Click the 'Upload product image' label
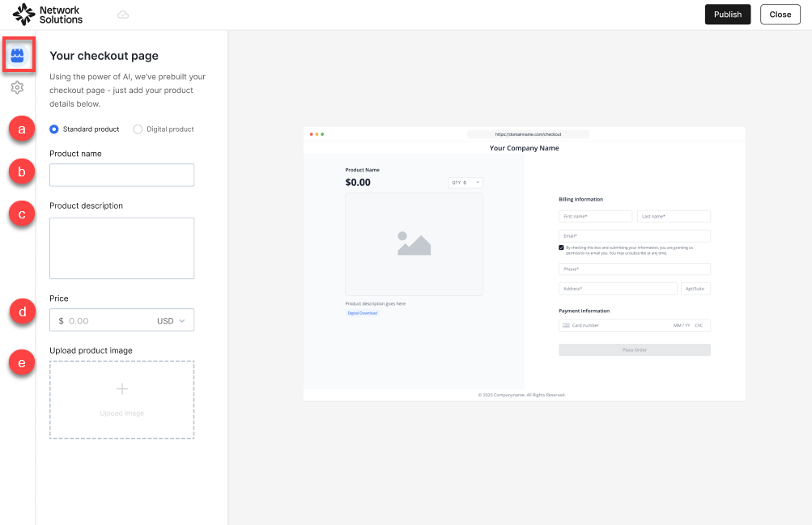812x525 pixels. coord(91,351)
